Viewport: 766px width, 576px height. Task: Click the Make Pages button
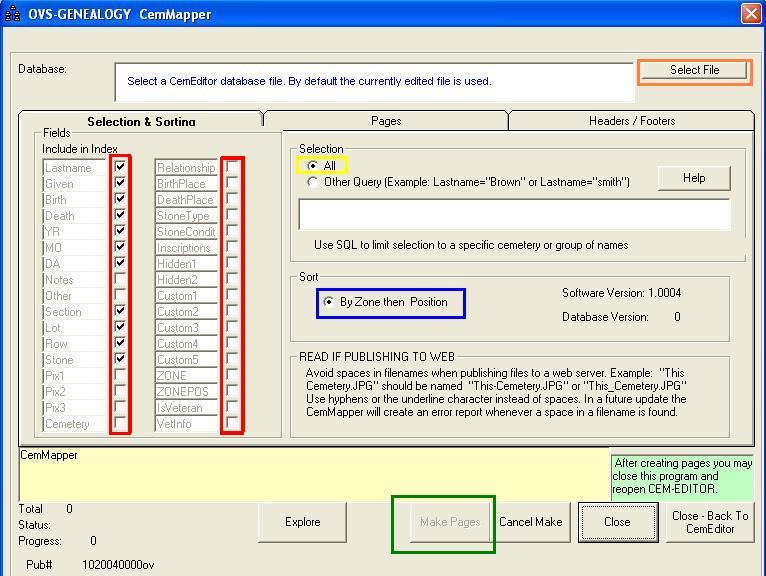450,522
